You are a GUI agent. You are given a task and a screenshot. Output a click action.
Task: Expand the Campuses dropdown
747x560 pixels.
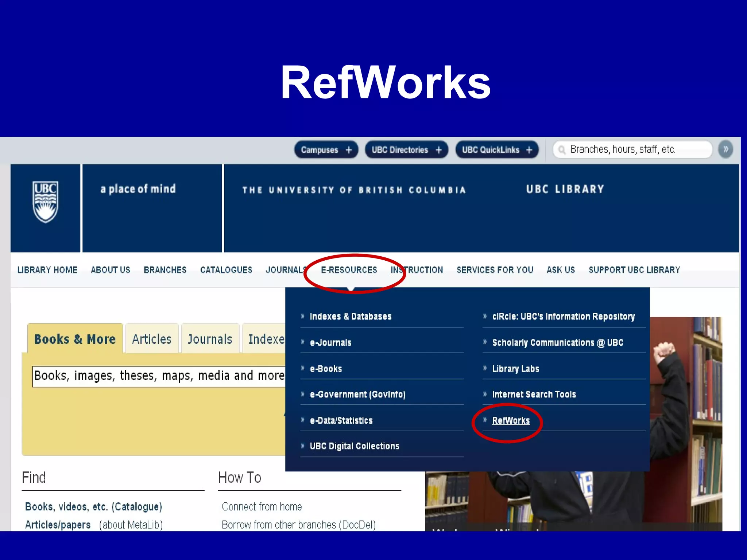coord(326,150)
